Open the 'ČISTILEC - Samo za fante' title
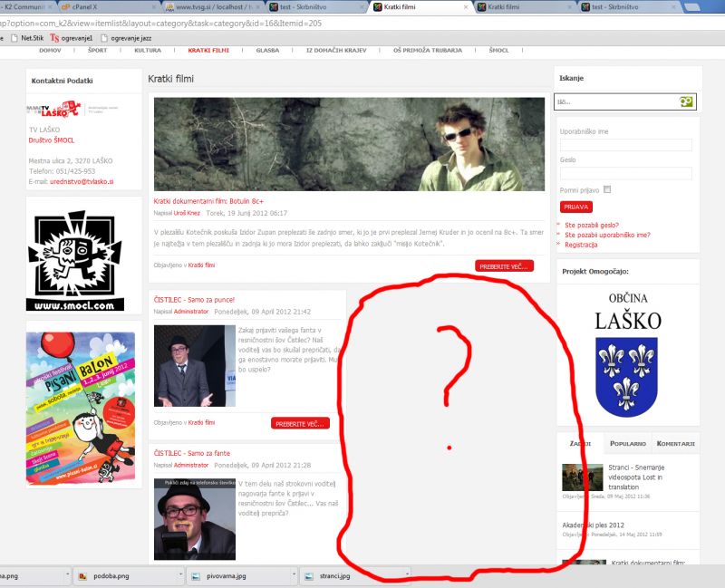The image size is (725, 588). tap(192, 453)
